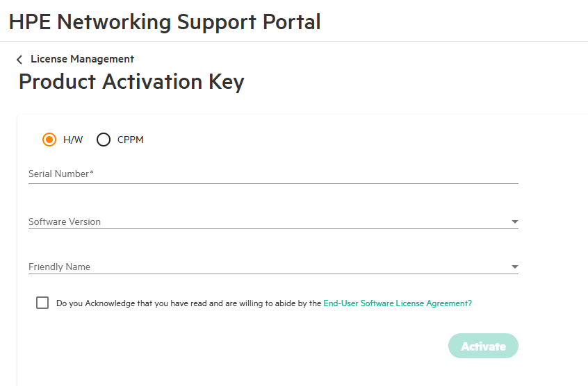Click the back chevron beside License Management
588x386 pixels.
tap(19, 60)
